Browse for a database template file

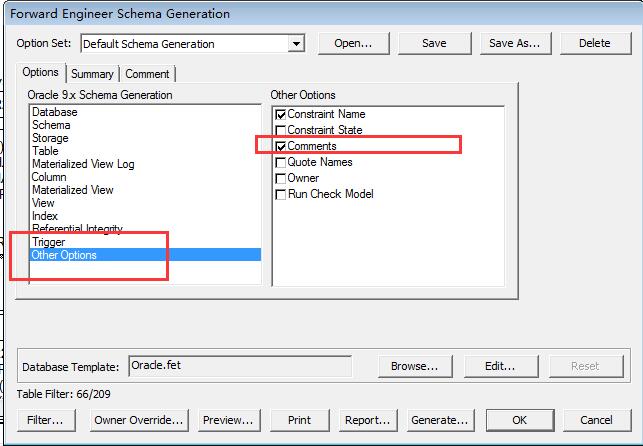(415, 366)
